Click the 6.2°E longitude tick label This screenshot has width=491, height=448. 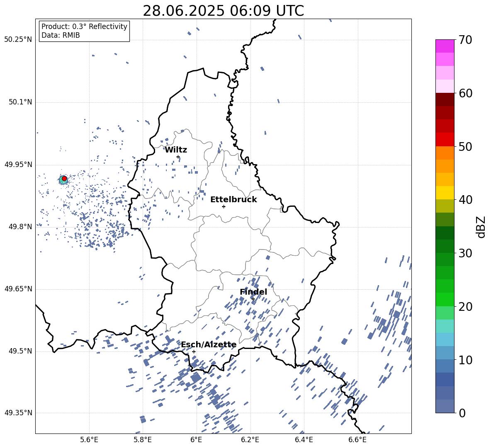point(250,440)
